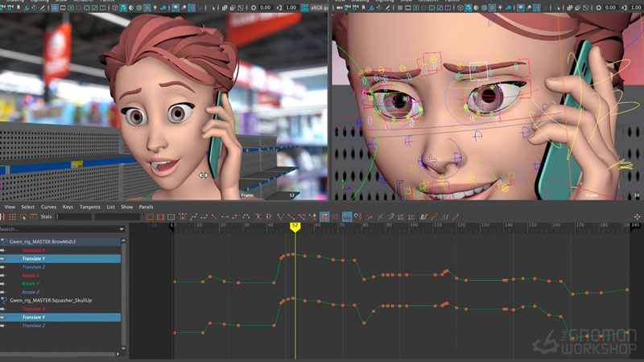Collapse the Gwen_rig_MASTER:Squasher_SkullUp node

coord(4,300)
